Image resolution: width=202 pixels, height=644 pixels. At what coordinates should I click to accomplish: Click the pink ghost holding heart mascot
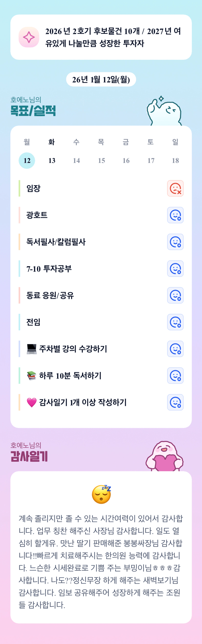pyautogui.click(x=164, y=457)
